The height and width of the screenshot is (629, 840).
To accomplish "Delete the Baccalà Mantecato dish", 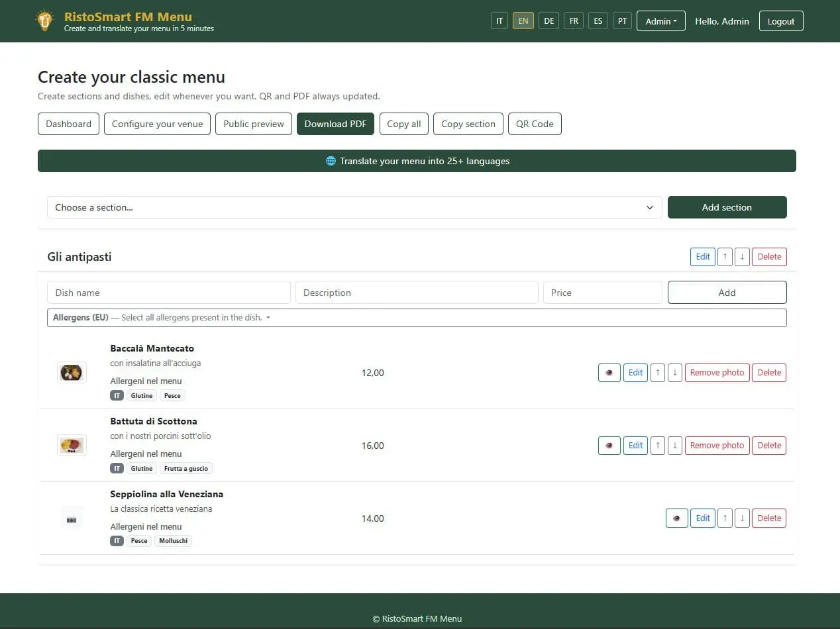I will click(769, 373).
